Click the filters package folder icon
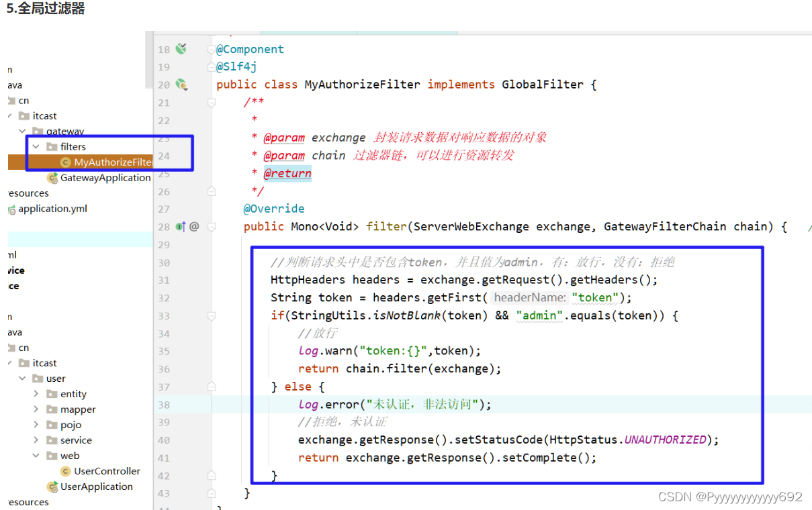Screen dimensions: 812x510 tap(52, 146)
